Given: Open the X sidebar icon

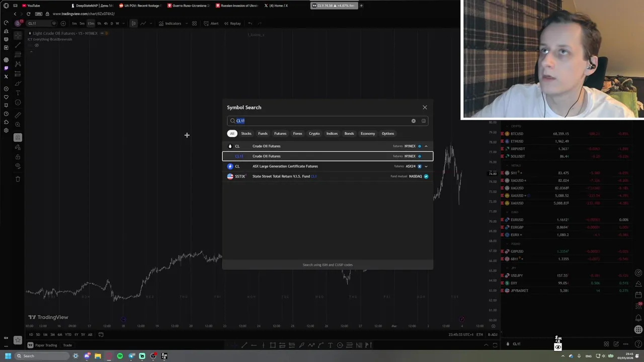Looking at the screenshot, I should [x=6, y=76].
